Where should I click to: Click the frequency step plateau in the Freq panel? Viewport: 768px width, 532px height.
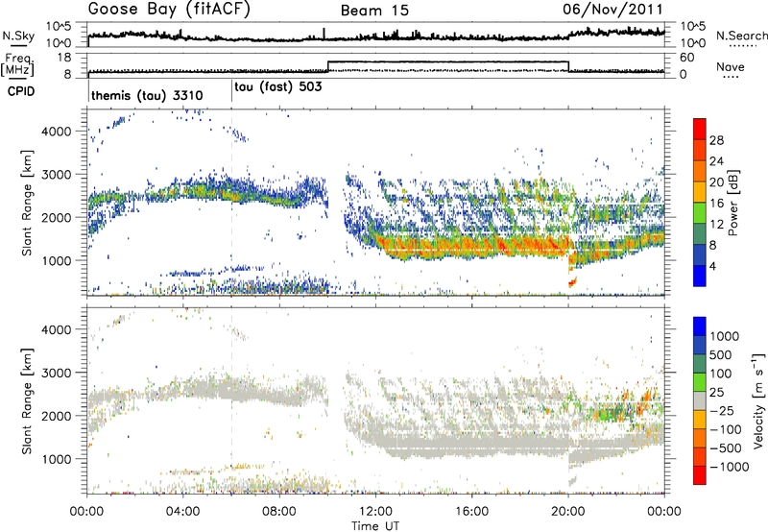447,62
